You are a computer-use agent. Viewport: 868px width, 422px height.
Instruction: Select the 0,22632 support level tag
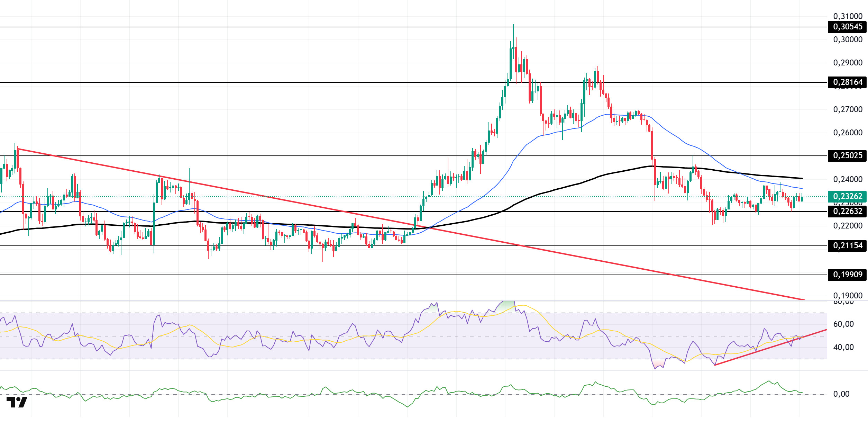(847, 212)
